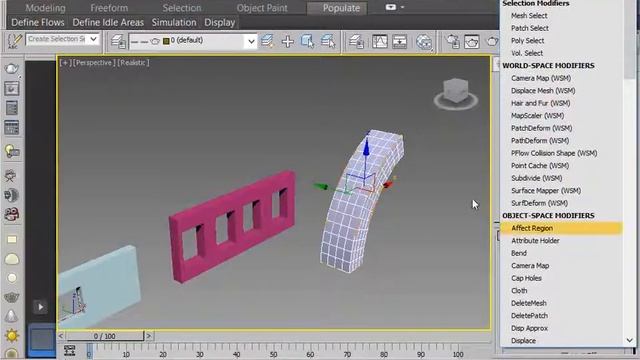Click Set Current Layer to Selection's Layer icon
This screenshot has height=360, width=640.
pos(328,41)
